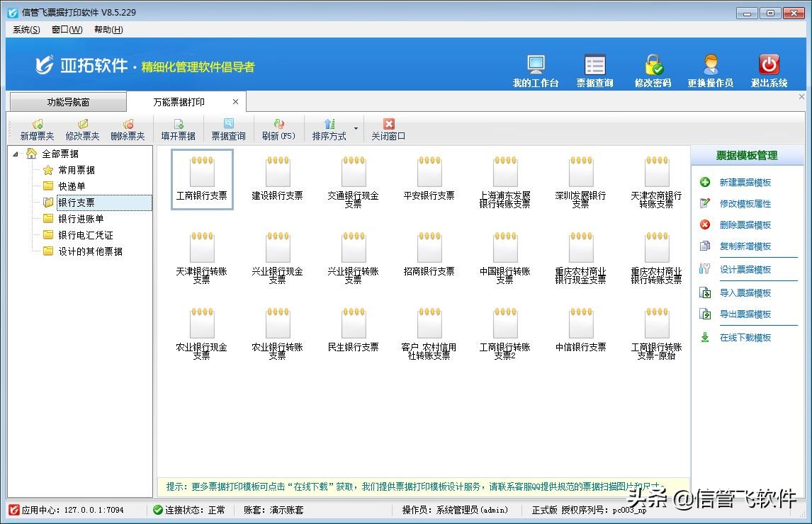The width and height of the screenshot is (812, 524).
Task: Click 填开票据 toolbar button
Action: click(x=178, y=130)
